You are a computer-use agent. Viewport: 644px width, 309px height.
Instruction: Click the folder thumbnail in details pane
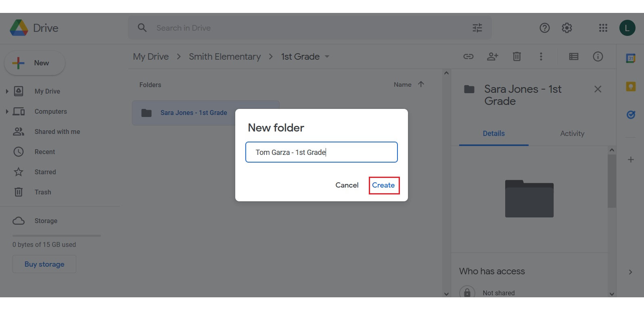pyautogui.click(x=529, y=199)
